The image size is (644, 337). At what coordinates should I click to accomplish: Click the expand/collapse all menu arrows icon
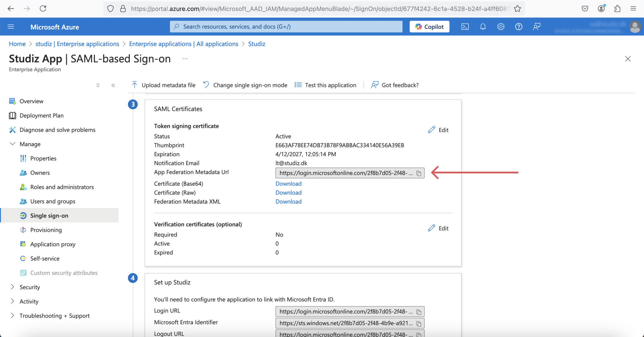click(98, 85)
